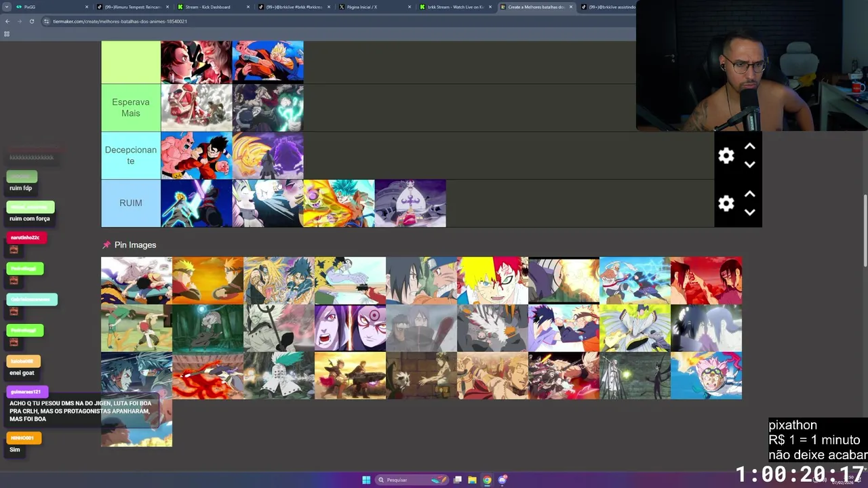The height and width of the screenshot is (488, 868).
Task: Close the Página Inicial / X tab
Action: (x=410, y=7)
